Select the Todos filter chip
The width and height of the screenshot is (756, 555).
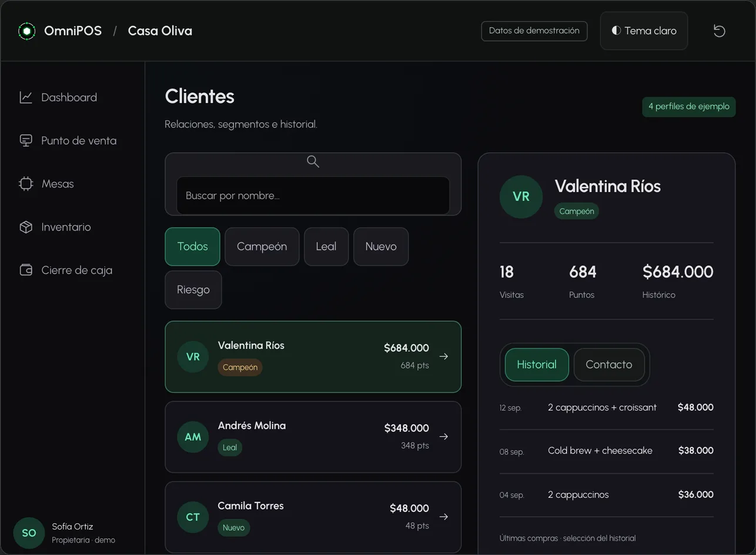pyautogui.click(x=192, y=246)
